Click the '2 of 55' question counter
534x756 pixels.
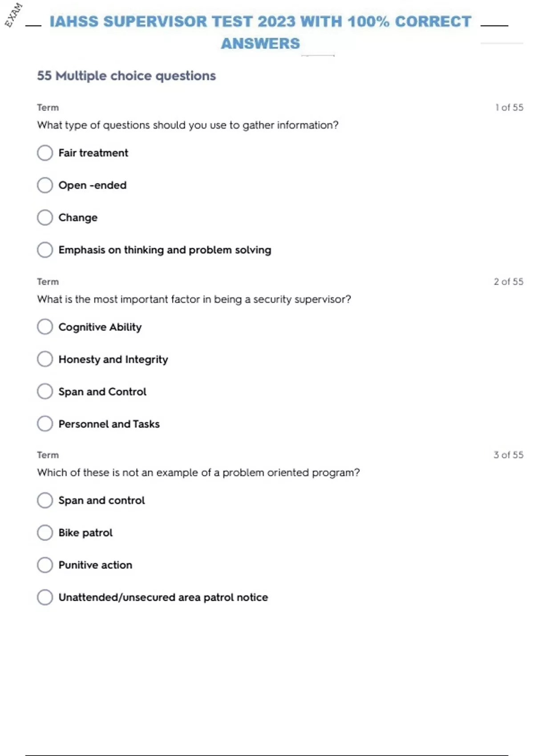tap(508, 281)
